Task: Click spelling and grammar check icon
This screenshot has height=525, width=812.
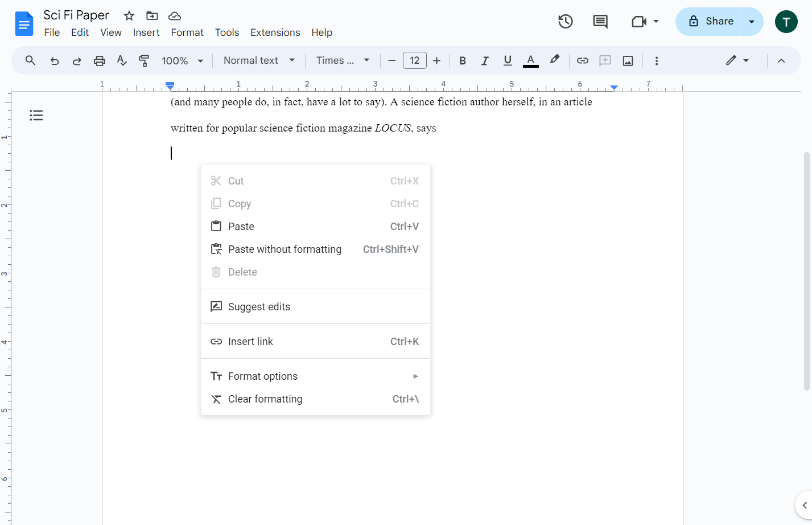Action: (x=122, y=60)
